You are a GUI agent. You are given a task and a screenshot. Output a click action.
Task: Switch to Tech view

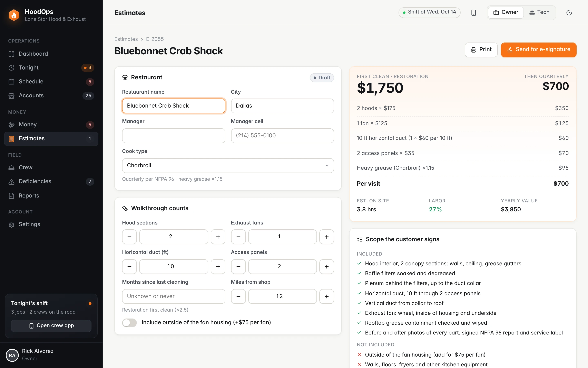coord(539,12)
